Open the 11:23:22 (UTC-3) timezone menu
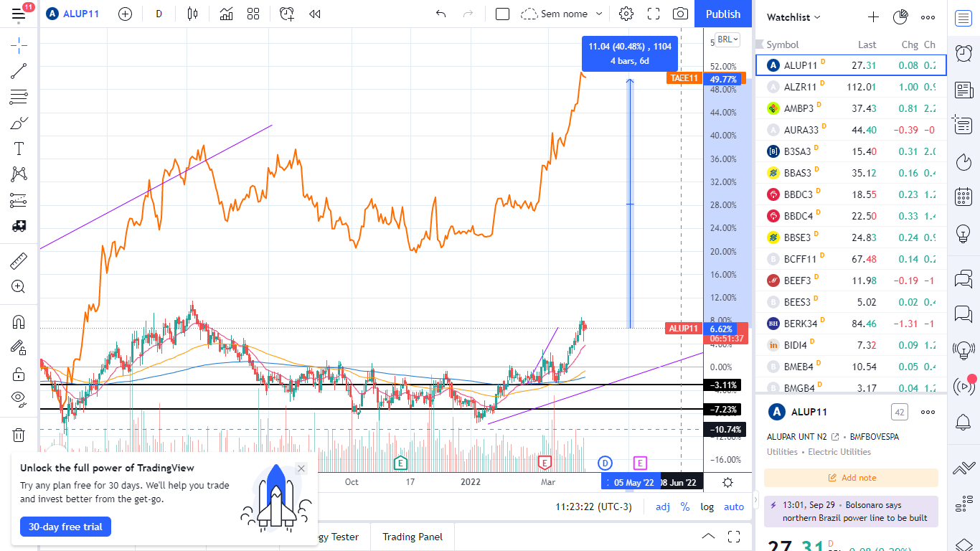 tap(593, 507)
